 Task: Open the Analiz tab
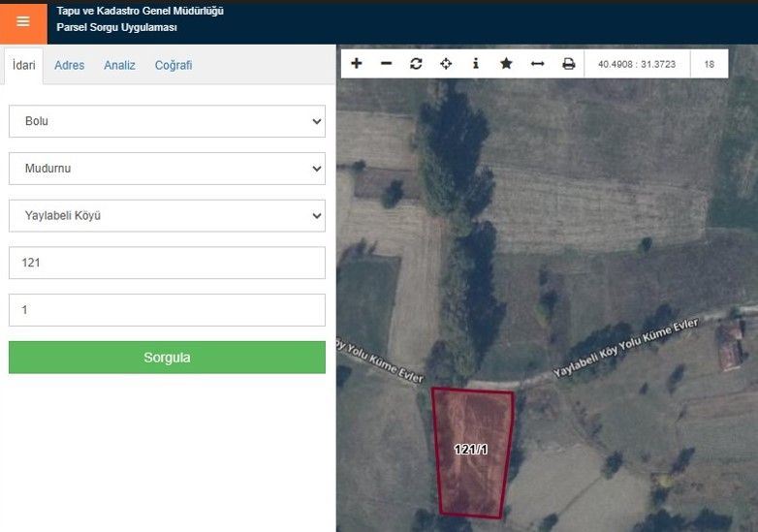pos(119,66)
